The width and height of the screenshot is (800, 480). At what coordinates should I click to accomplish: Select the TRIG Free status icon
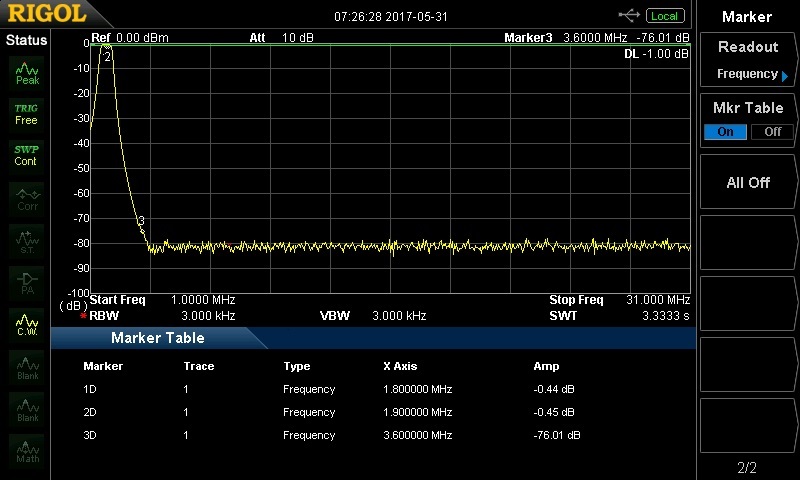tap(27, 115)
